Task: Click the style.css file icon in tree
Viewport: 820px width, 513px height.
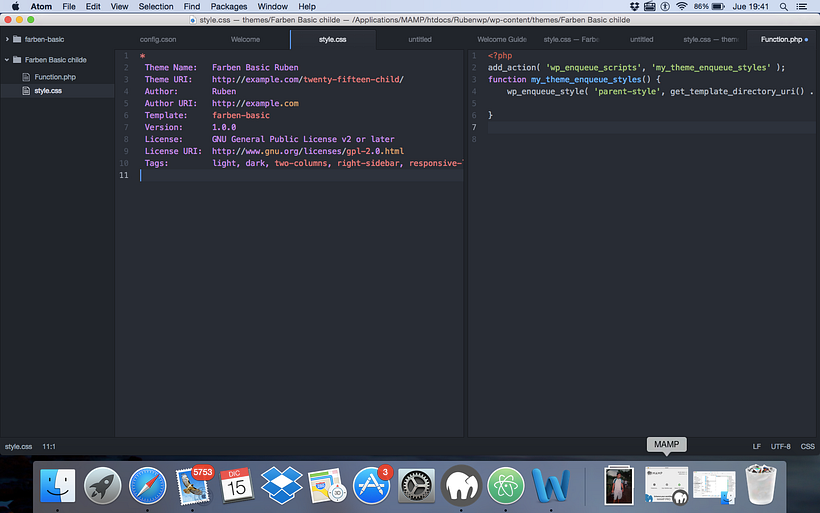Action: tap(26, 90)
